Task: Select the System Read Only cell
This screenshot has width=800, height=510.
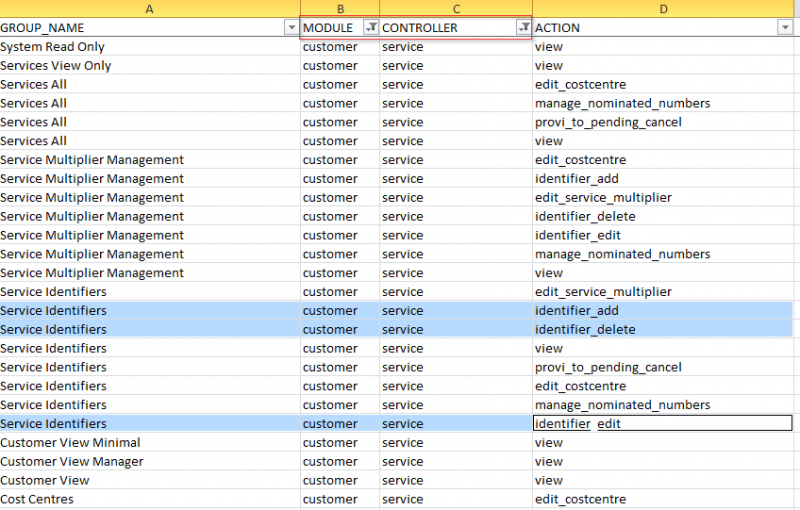Action: pyautogui.click(x=150, y=46)
